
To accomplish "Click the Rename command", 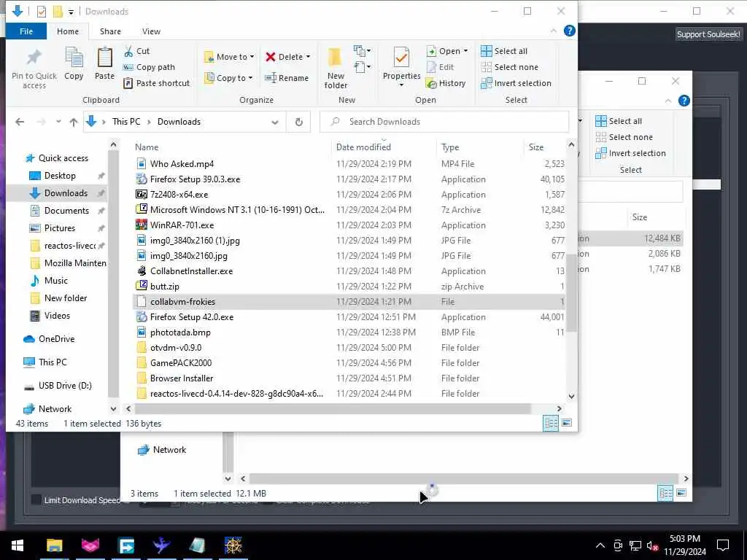I will [287, 78].
